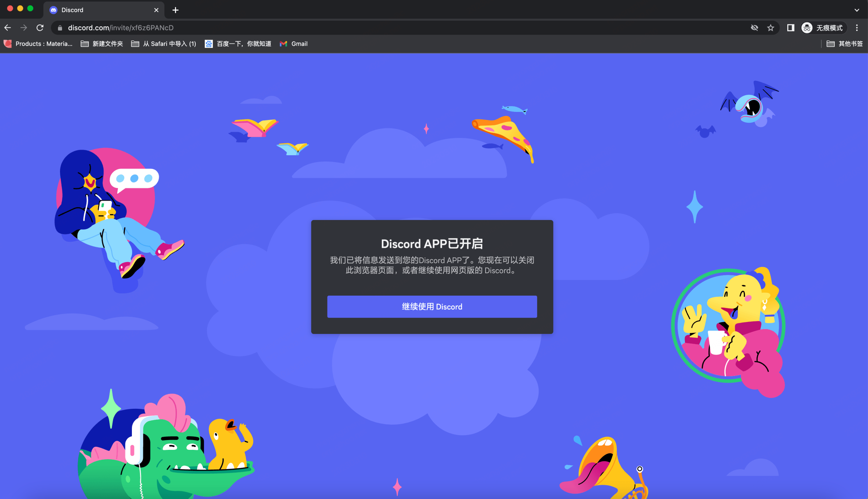Open the 新建文件夹 bookmark folder
Image resolution: width=868 pixels, height=499 pixels.
[102, 43]
